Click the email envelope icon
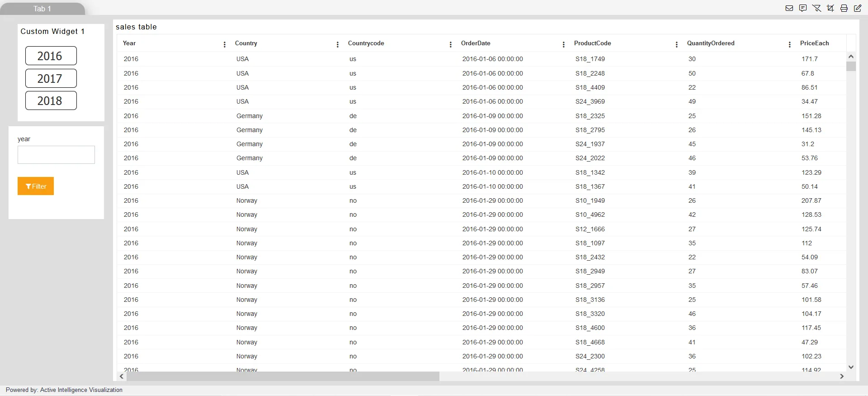Image resolution: width=868 pixels, height=396 pixels. (x=789, y=8)
